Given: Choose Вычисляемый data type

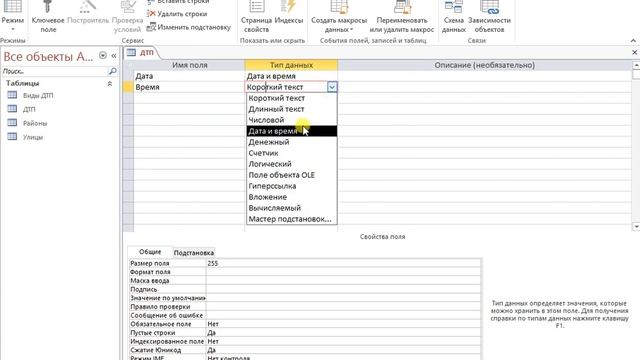Looking at the screenshot, I should pyautogui.click(x=291, y=208).
